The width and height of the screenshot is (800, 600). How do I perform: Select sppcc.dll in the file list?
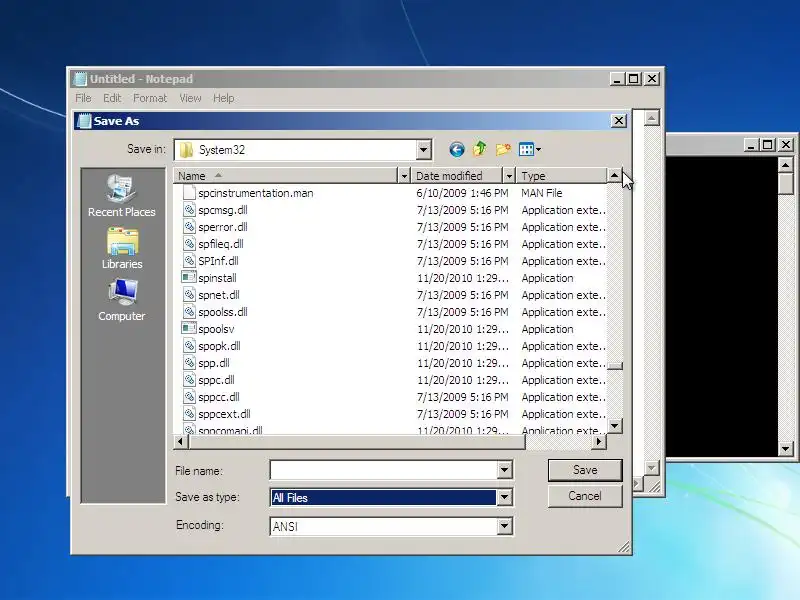(x=219, y=397)
